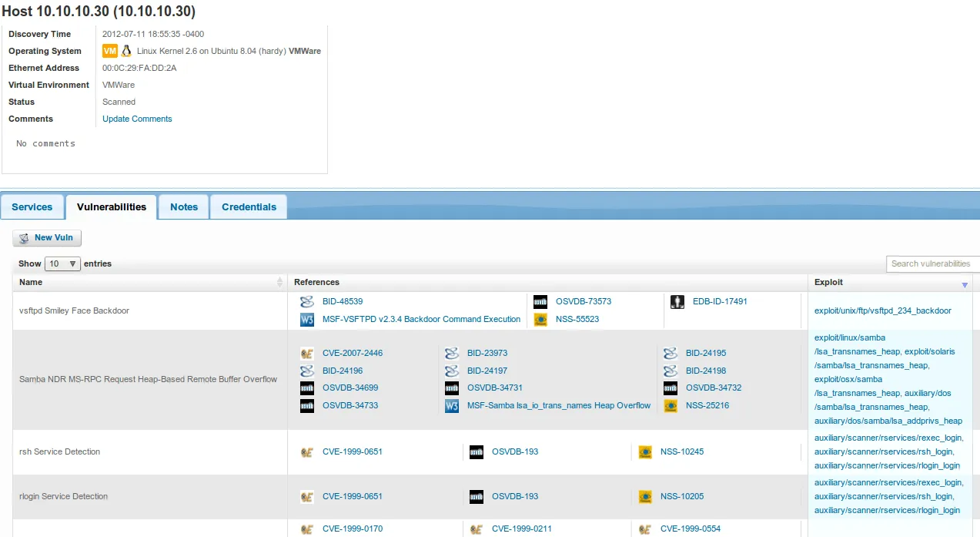Viewport: 980px width, 537px height.
Task: Switch to the Services tab
Action: click(x=32, y=207)
